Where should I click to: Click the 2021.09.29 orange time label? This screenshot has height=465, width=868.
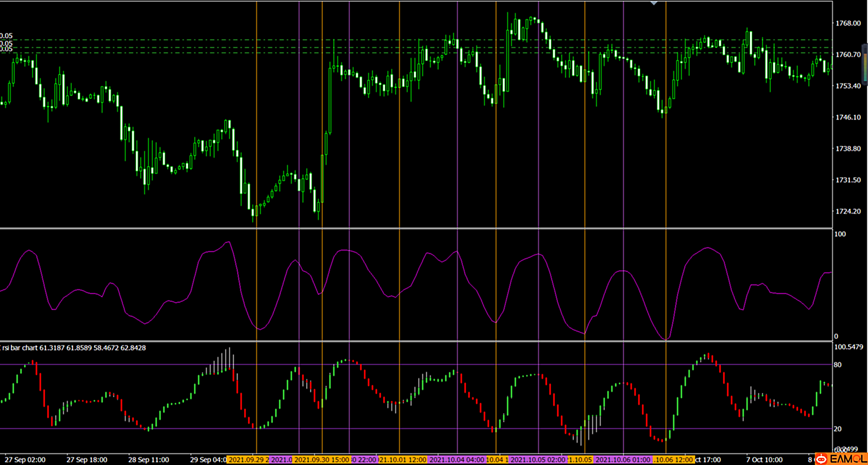[248, 460]
